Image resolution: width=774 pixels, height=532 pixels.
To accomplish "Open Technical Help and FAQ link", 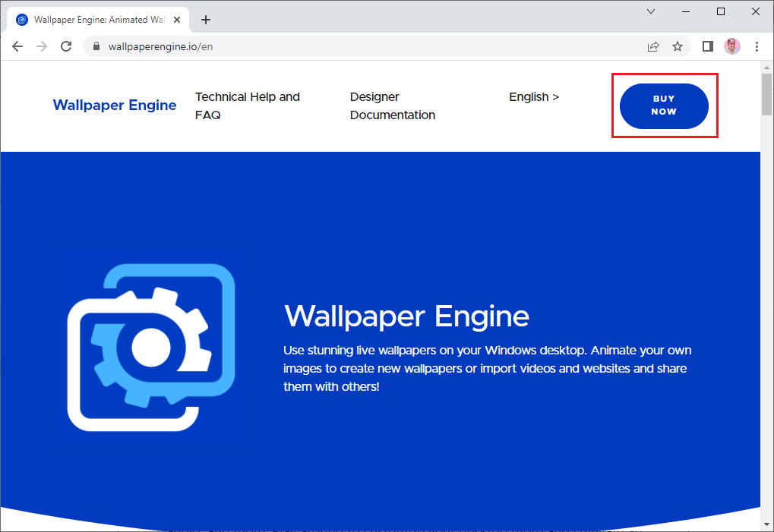I will (x=248, y=105).
